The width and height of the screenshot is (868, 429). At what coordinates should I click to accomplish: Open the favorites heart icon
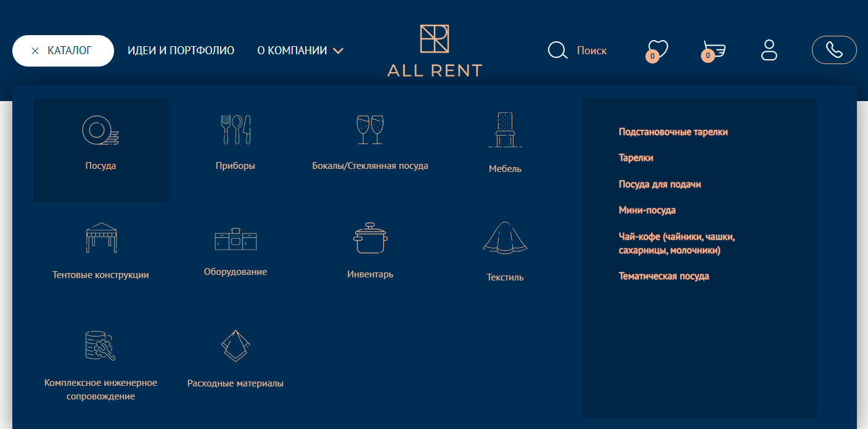[657, 50]
